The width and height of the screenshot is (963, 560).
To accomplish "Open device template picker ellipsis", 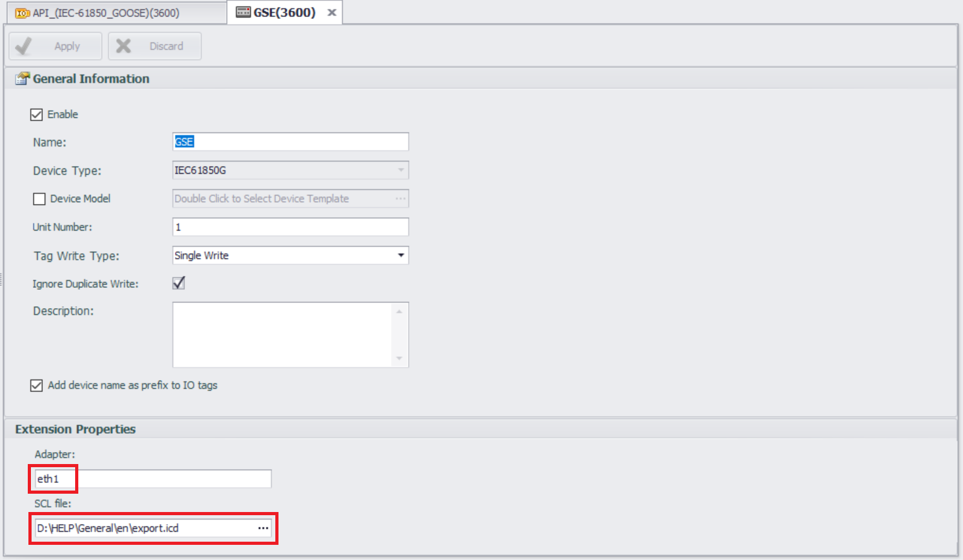I will [400, 198].
